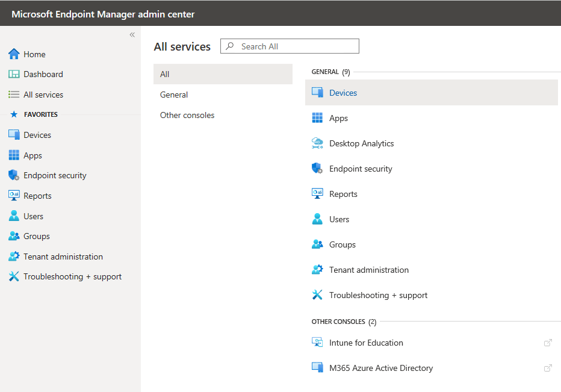The image size is (561, 392).
Task: Click the Groups icon in sidebar
Action: pyautogui.click(x=14, y=236)
